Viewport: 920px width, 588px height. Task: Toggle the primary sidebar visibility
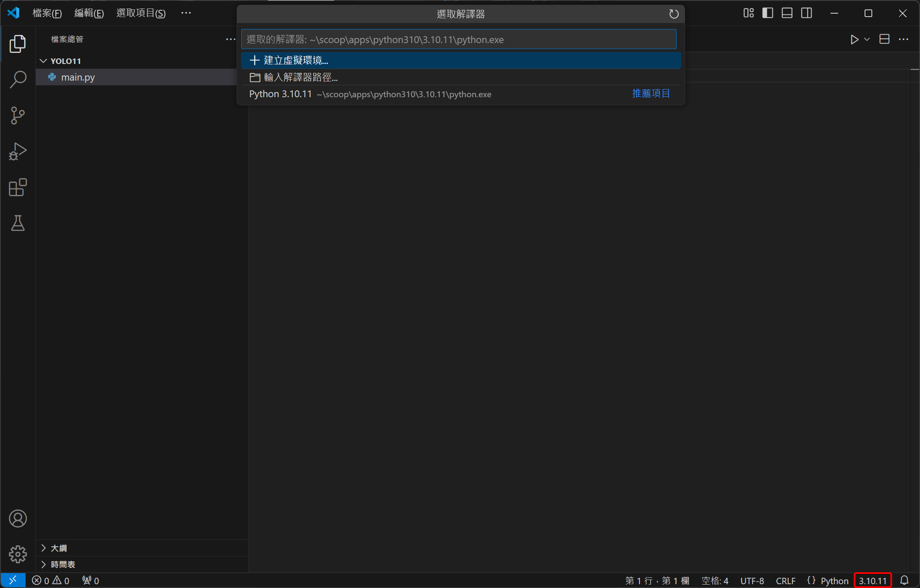tap(767, 13)
